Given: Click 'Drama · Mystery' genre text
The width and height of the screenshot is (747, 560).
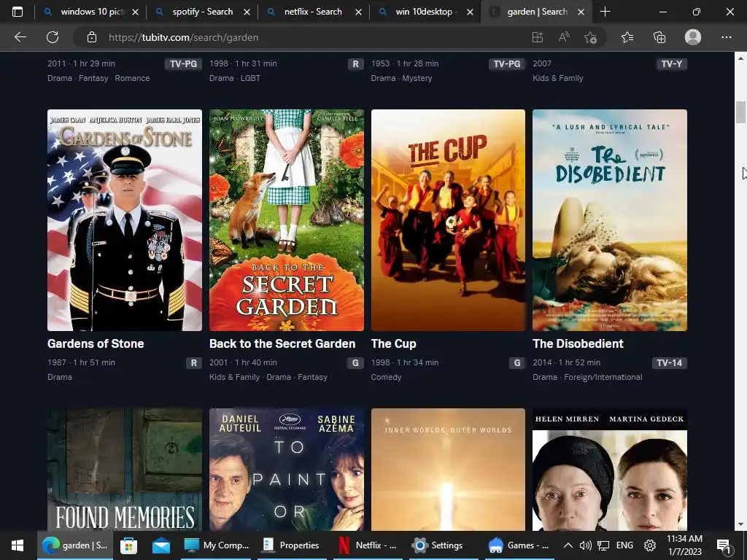Looking at the screenshot, I should pos(402,78).
